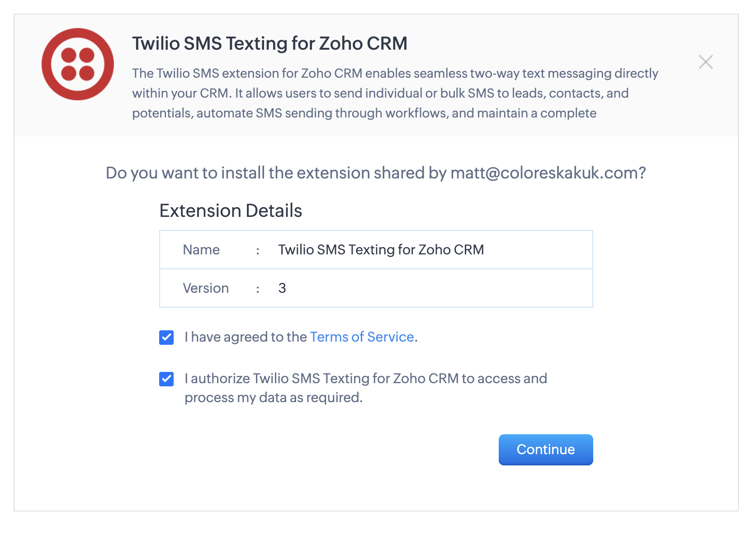Click the colon separator in the Version row
Image resolution: width=756 pixels, height=535 pixels.
(258, 289)
